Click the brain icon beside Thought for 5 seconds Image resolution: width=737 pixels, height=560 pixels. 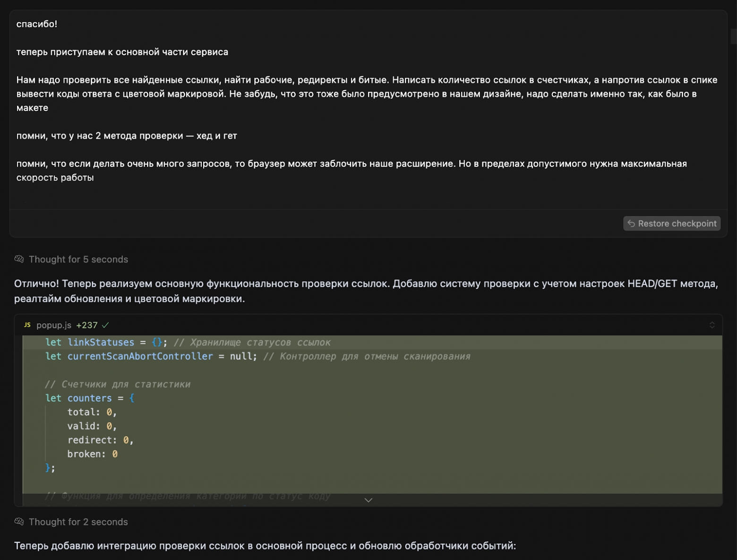(x=19, y=259)
